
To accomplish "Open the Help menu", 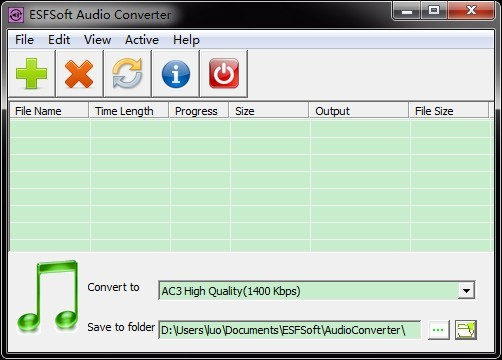I will point(186,40).
